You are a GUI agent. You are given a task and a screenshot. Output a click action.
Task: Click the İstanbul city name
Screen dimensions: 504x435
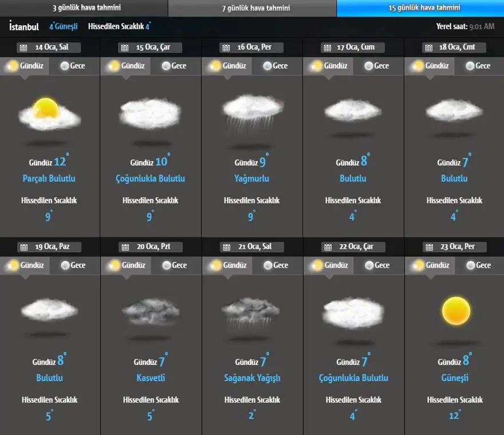point(24,26)
